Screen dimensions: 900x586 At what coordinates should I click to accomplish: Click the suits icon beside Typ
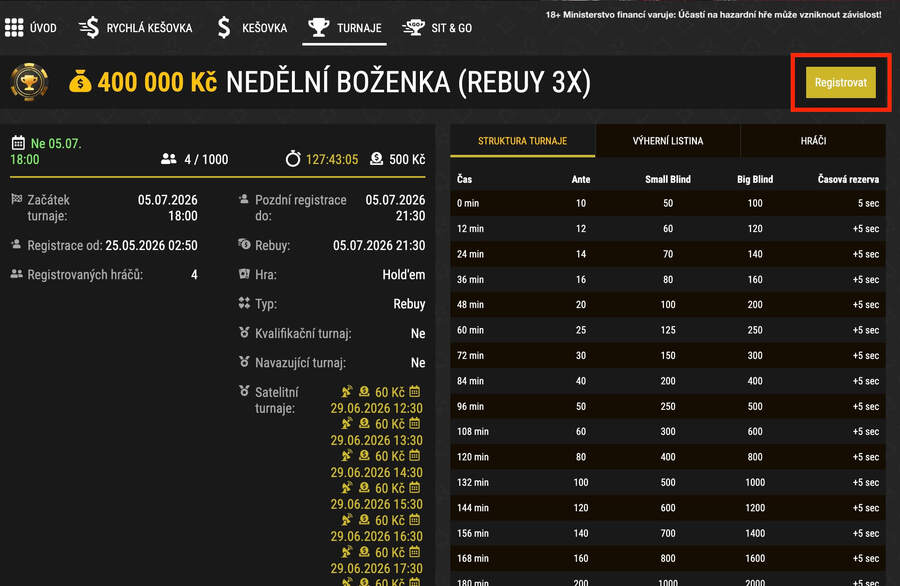point(244,303)
